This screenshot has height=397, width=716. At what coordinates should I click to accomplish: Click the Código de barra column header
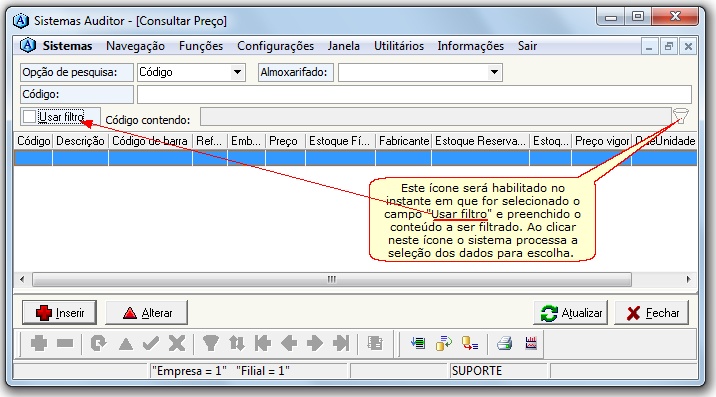pyautogui.click(x=150, y=141)
